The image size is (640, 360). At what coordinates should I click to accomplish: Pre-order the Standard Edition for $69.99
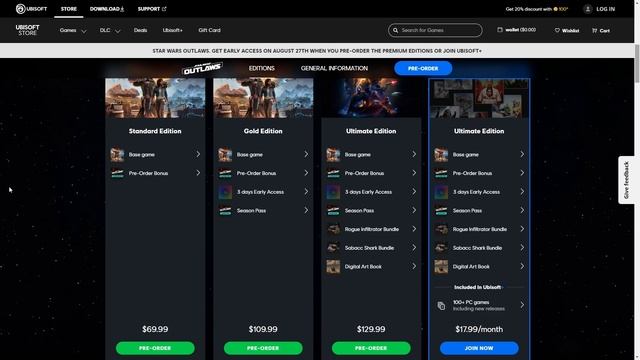click(155, 348)
